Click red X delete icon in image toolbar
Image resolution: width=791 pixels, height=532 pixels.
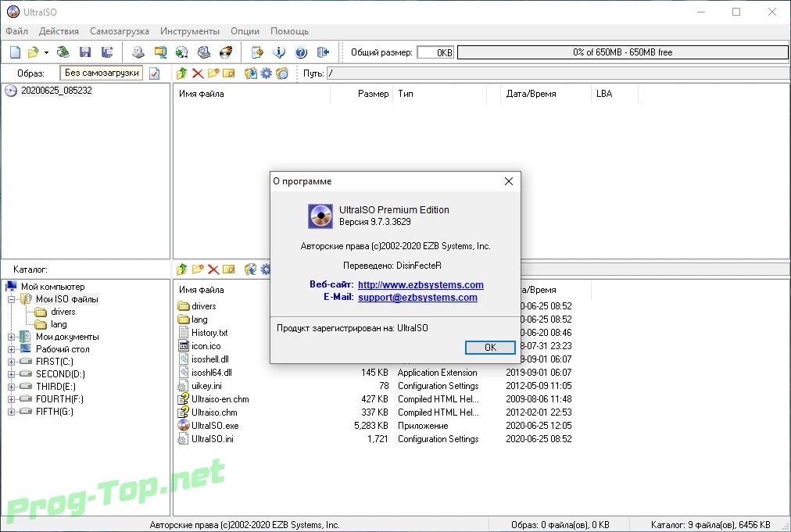coord(198,73)
